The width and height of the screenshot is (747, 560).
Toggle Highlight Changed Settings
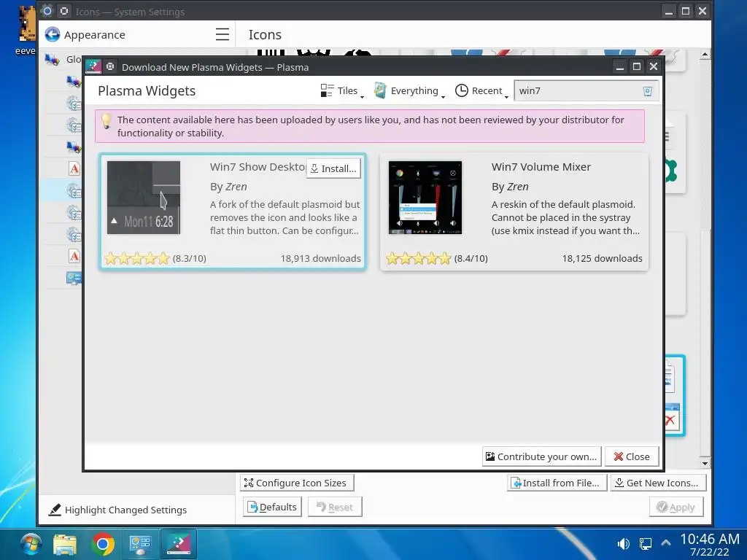click(x=117, y=510)
